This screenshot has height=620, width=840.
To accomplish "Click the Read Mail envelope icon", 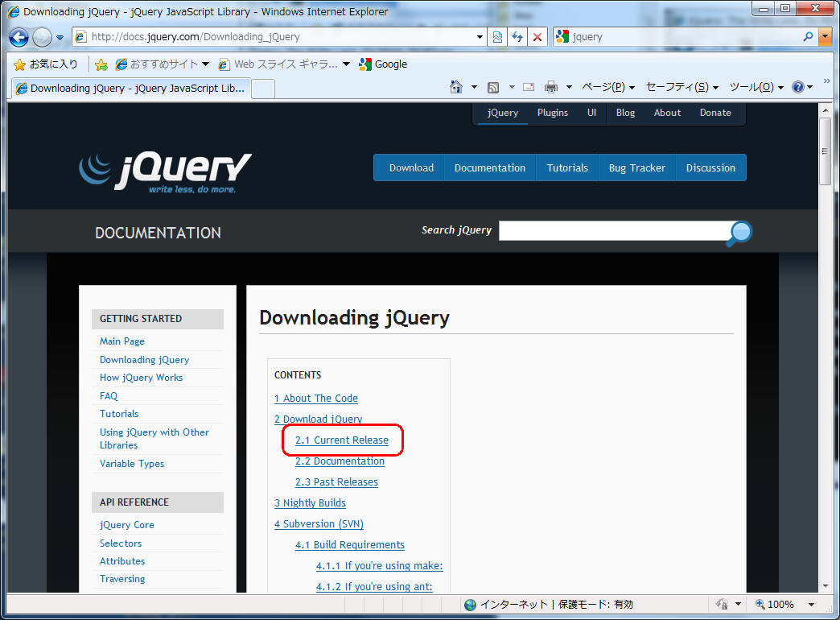I will pyautogui.click(x=529, y=87).
